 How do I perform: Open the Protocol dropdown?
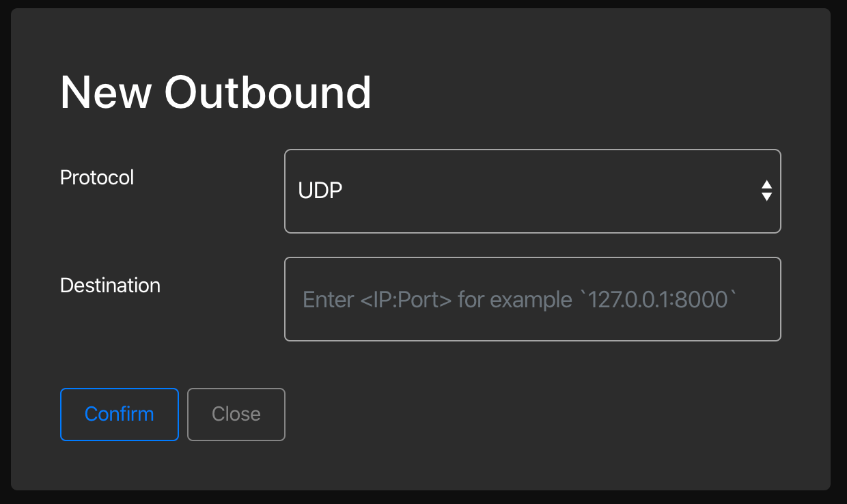coord(532,191)
